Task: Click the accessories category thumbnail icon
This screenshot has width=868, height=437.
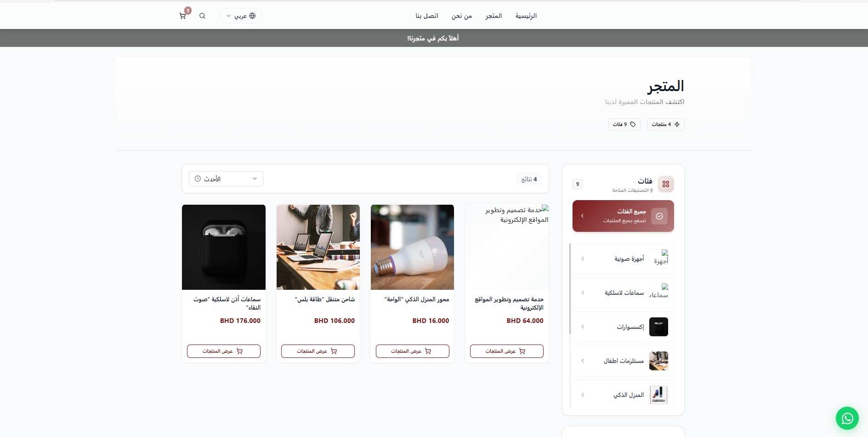Action: (658, 327)
